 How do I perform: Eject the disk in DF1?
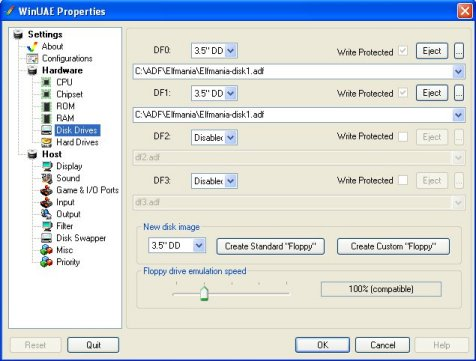coord(432,93)
